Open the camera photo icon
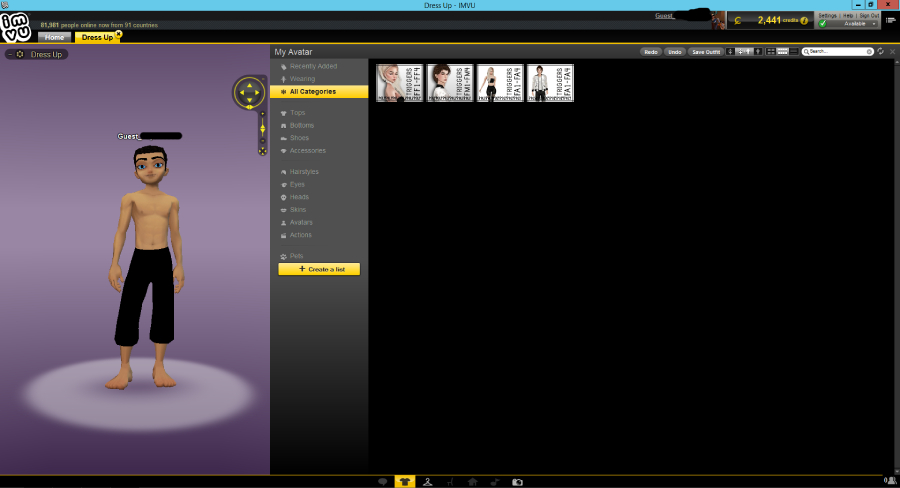The width and height of the screenshot is (900, 488). coord(517,482)
